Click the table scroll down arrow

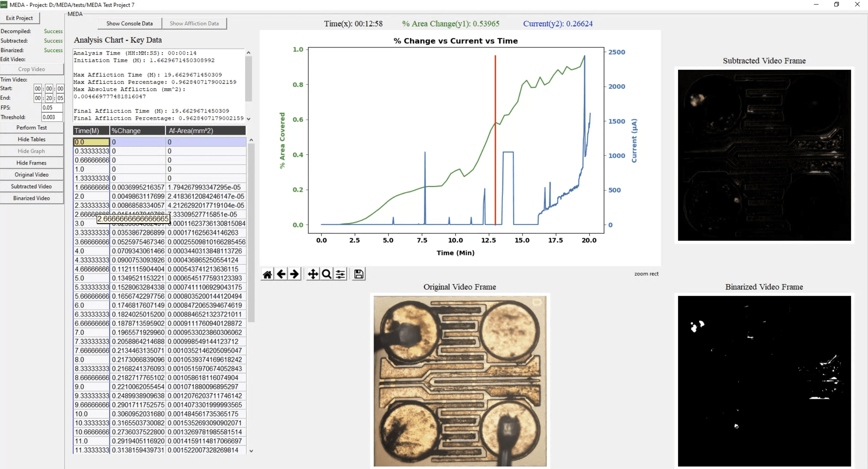pyautogui.click(x=251, y=451)
